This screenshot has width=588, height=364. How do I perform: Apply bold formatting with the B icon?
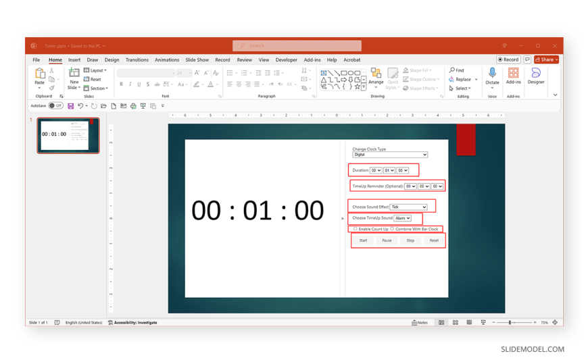[121, 84]
